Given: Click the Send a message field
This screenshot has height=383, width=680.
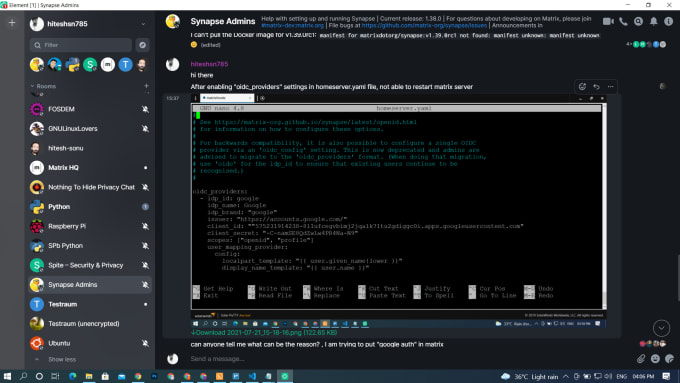Looking at the screenshot, I should (x=408, y=359).
